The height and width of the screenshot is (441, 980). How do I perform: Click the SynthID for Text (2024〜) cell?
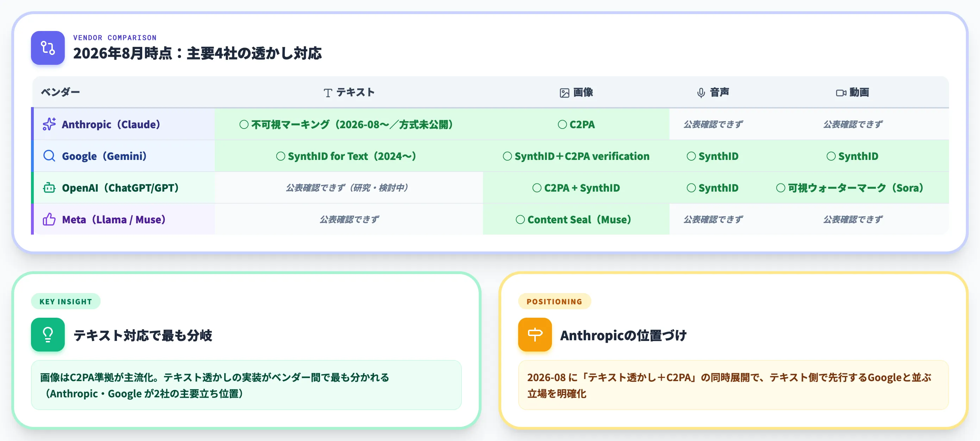tap(349, 156)
